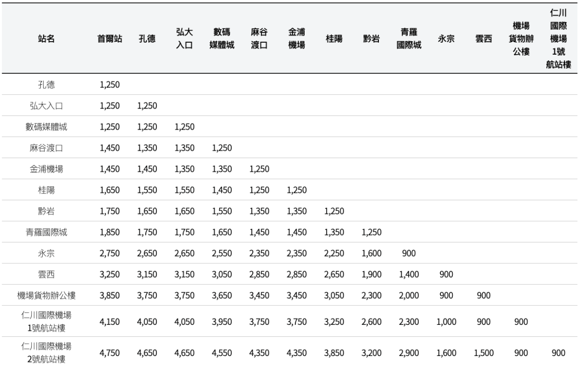Viewport: 588px width, 367px height.
Task: Click the 4,150 fare cell
Action: tap(110, 321)
